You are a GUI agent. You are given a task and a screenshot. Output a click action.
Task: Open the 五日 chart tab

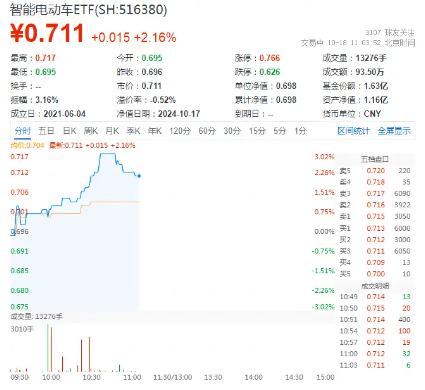(46, 131)
